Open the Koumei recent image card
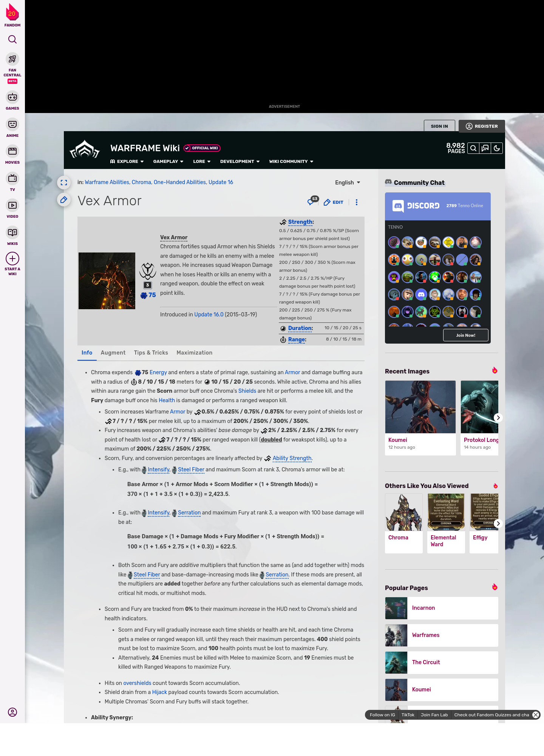 (420, 418)
